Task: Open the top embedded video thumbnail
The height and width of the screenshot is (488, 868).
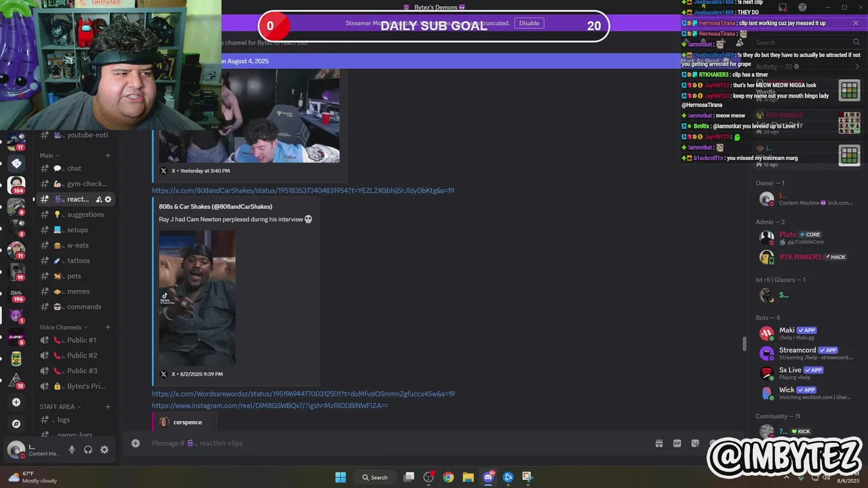Action: 249,115
